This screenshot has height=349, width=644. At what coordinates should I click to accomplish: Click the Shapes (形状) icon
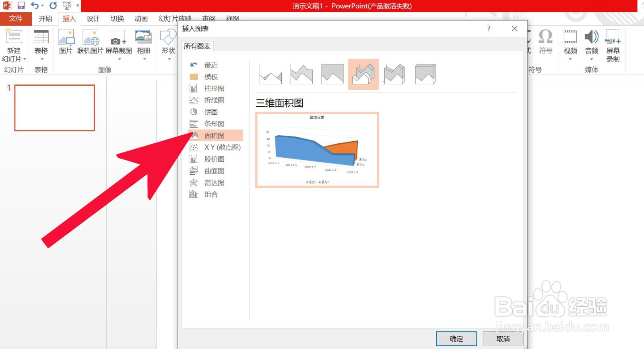168,37
